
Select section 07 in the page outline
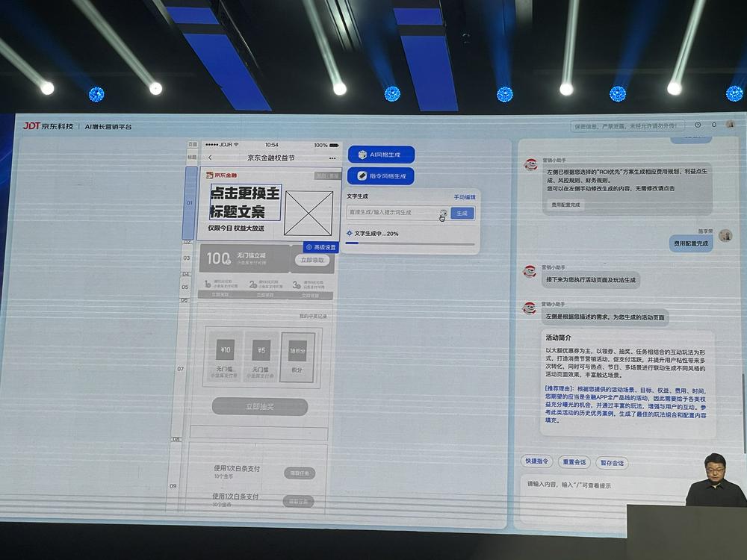coord(181,369)
